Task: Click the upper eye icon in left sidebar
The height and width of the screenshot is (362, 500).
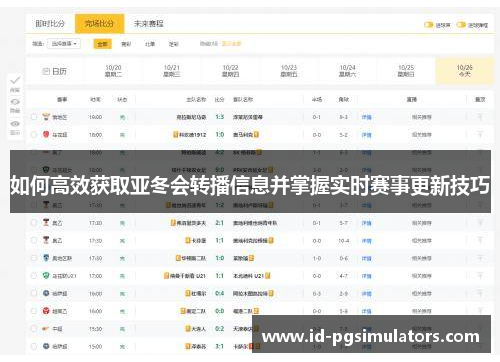Action: (x=15, y=102)
